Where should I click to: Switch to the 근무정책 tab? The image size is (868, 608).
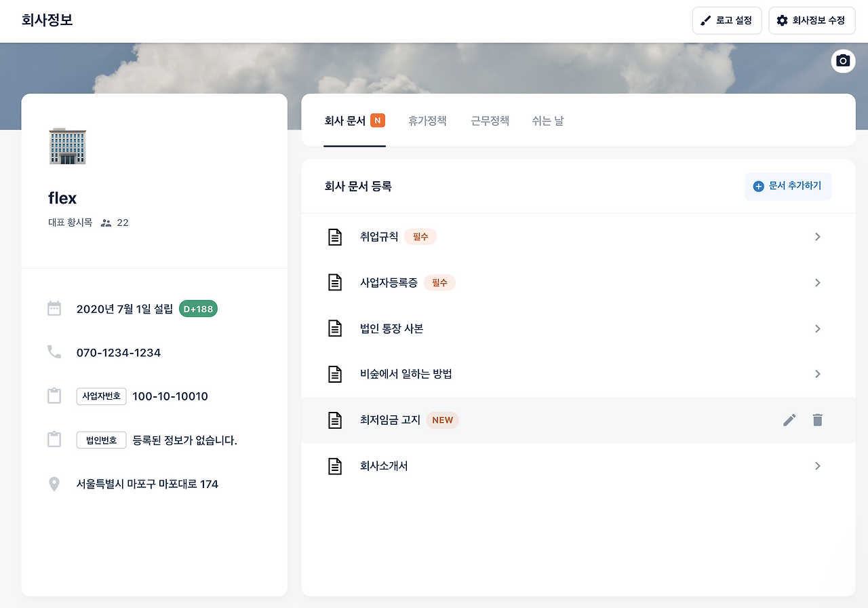point(490,121)
